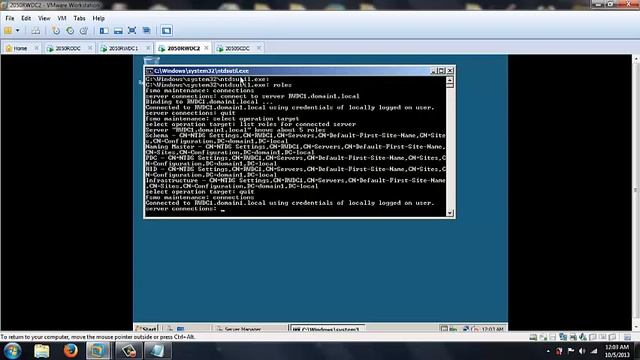Image resolution: width=640 pixels, height=360 pixels.
Task: Click the host clock 12:03 AM
Action: (617, 347)
